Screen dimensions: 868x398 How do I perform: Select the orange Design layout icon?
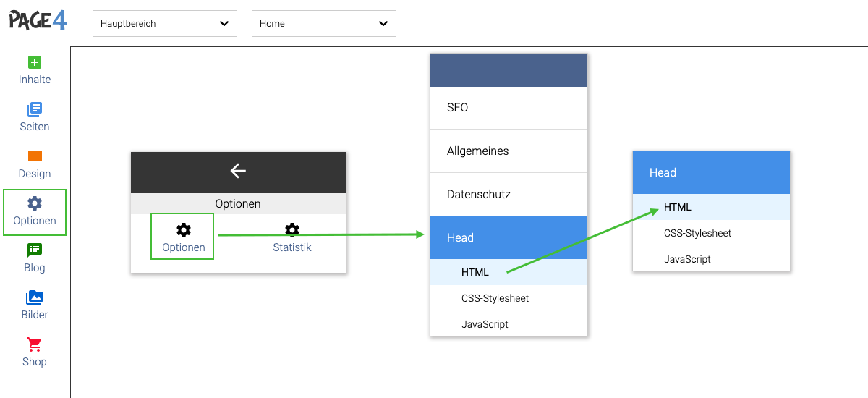tap(35, 157)
